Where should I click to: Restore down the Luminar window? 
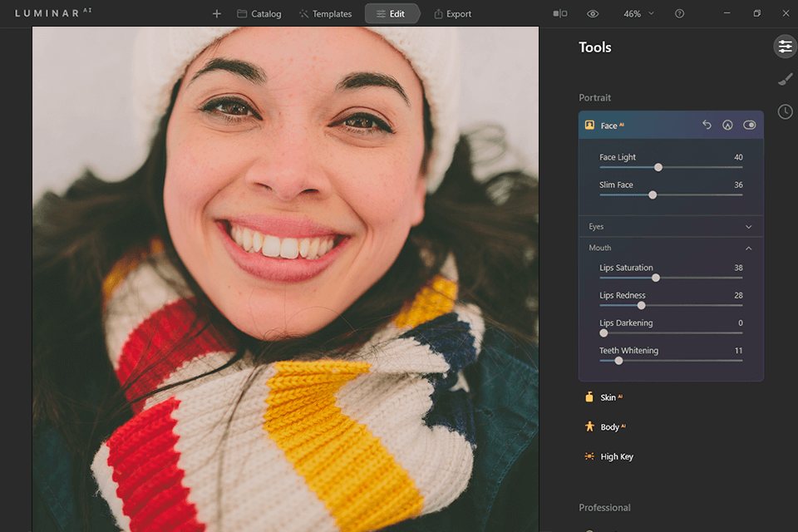pyautogui.click(x=756, y=13)
